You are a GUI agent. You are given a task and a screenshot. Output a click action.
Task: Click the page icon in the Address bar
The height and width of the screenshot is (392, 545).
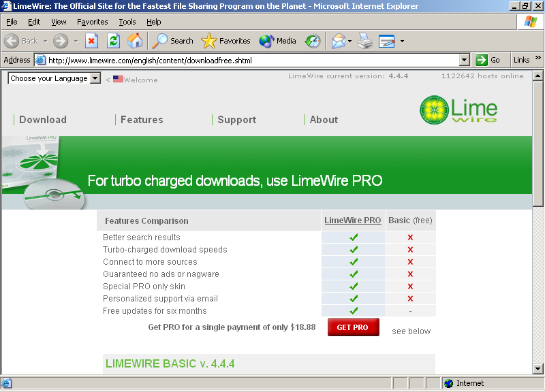pos(41,60)
